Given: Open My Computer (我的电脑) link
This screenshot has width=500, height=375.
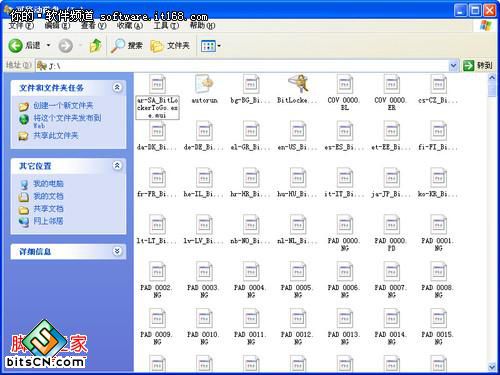Looking at the screenshot, I should point(48,184).
